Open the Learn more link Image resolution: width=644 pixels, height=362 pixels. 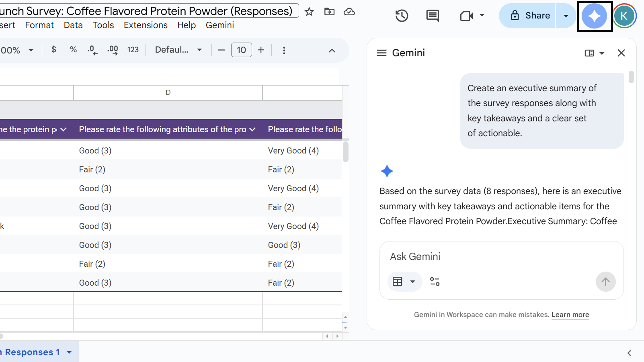(570, 315)
